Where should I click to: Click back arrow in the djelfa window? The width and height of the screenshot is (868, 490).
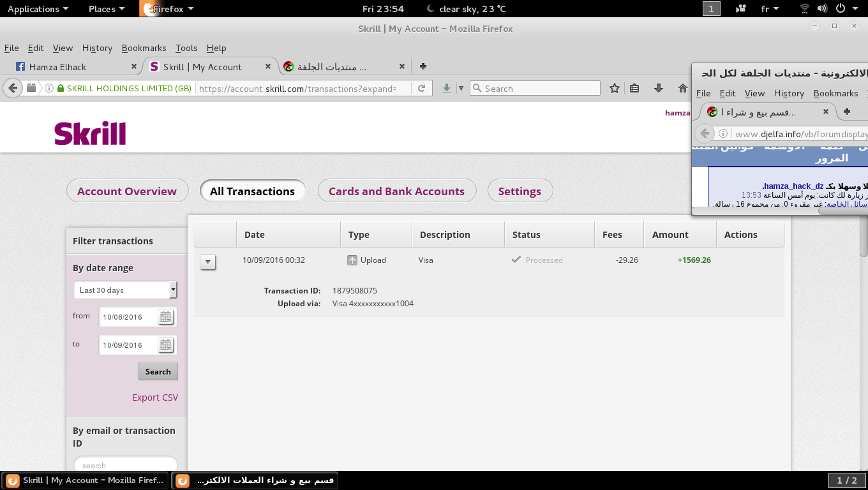pyautogui.click(x=705, y=134)
